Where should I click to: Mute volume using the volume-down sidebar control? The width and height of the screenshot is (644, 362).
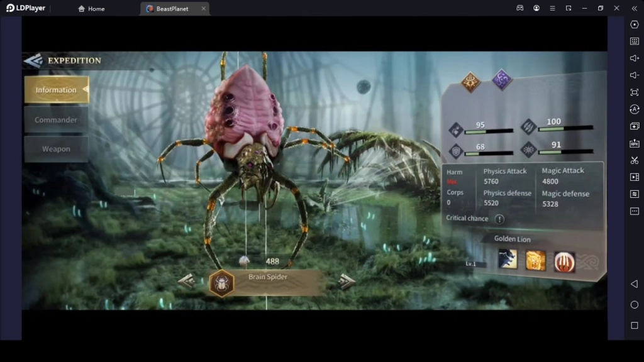(x=635, y=75)
